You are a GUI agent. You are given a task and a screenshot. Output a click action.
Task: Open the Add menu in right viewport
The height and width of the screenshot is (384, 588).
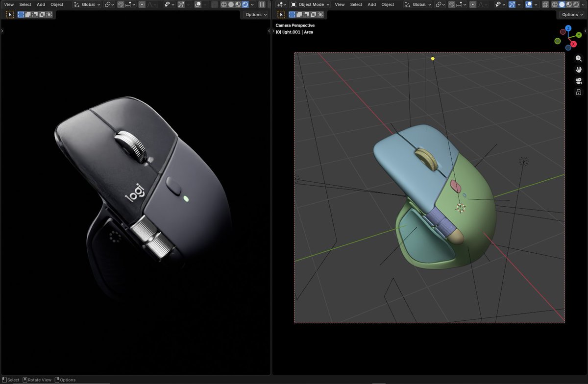(x=372, y=4)
